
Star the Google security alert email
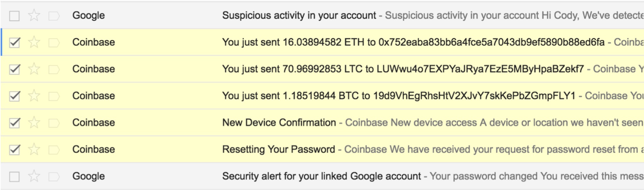click(x=34, y=176)
